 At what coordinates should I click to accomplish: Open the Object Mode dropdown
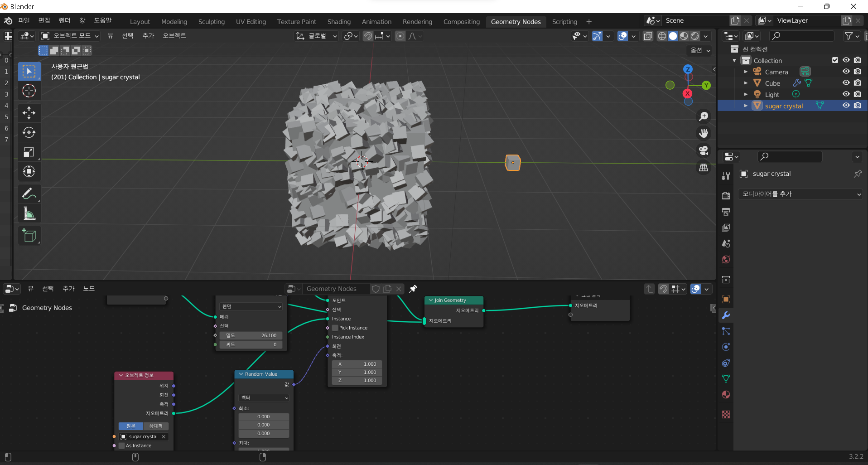click(70, 36)
